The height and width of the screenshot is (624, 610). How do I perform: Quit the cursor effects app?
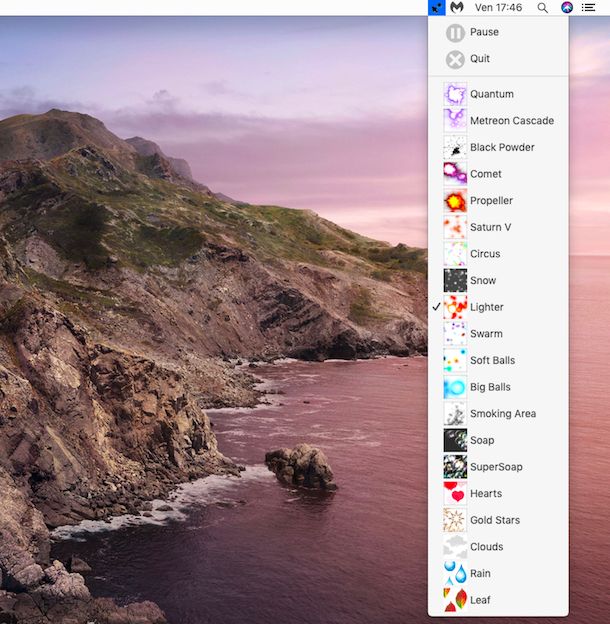480,59
